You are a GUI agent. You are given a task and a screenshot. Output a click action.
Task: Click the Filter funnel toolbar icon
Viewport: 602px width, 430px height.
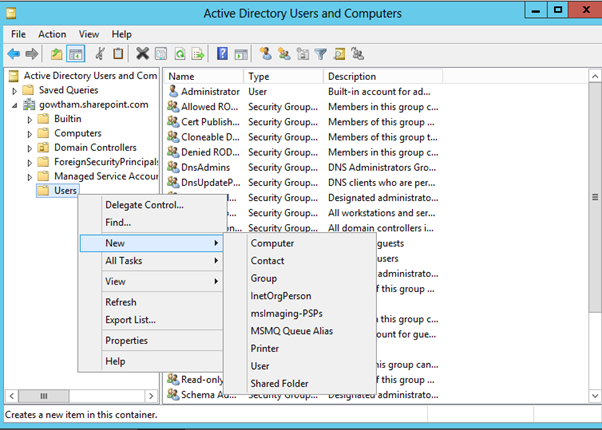pyautogui.click(x=321, y=54)
